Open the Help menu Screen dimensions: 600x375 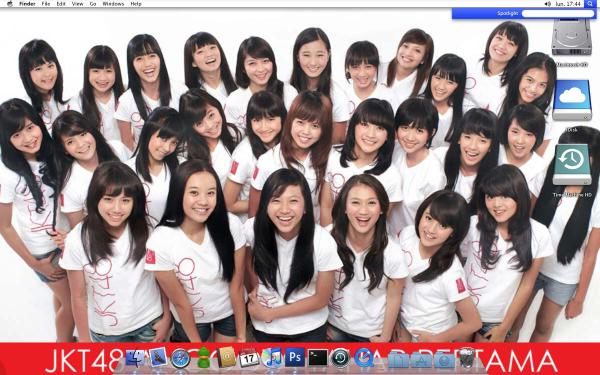[x=136, y=4]
